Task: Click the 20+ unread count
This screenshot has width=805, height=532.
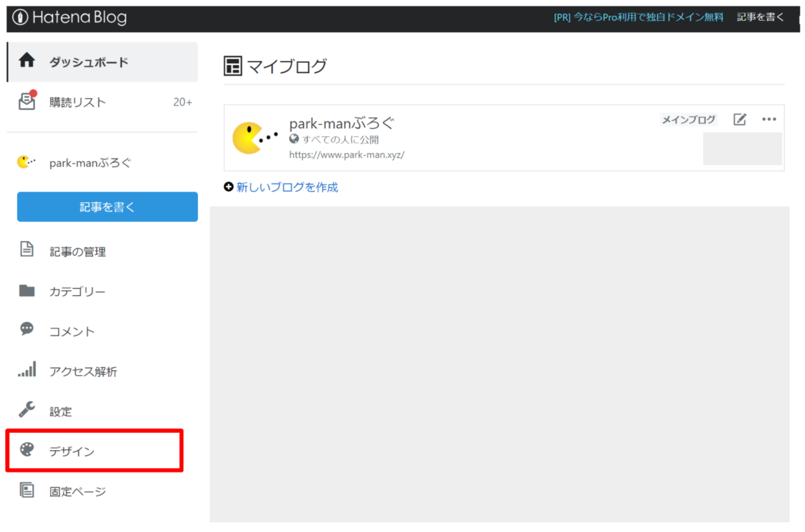Action: click(182, 103)
